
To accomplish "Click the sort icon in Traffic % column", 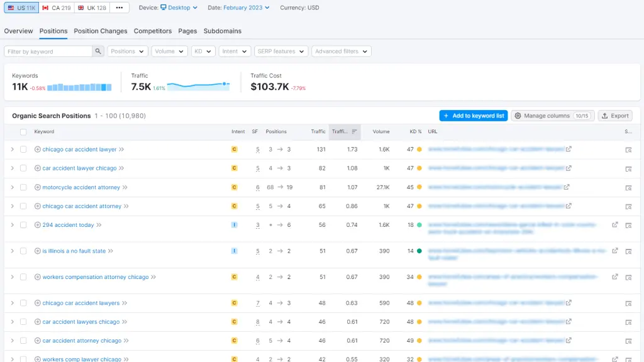I will click(x=354, y=132).
